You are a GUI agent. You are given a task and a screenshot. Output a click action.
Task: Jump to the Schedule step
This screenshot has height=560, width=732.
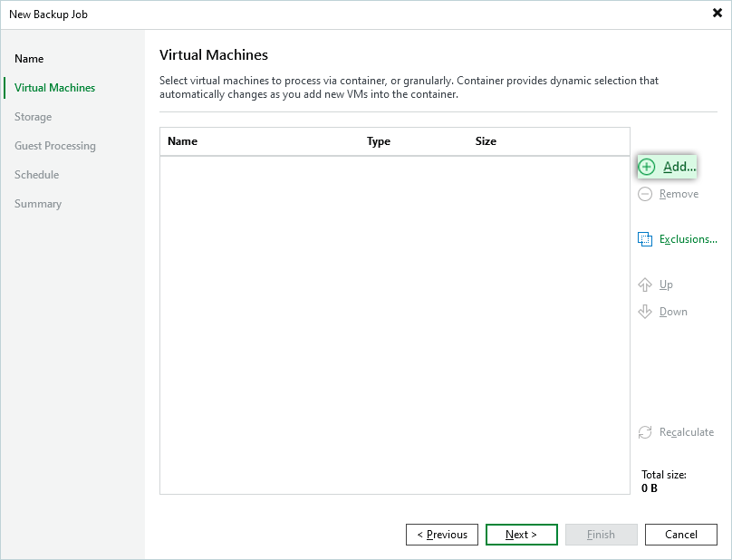[x=36, y=175]
